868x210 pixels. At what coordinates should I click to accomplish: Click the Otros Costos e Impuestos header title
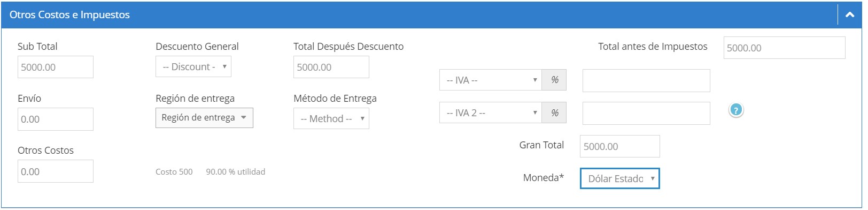coord(69,15)
